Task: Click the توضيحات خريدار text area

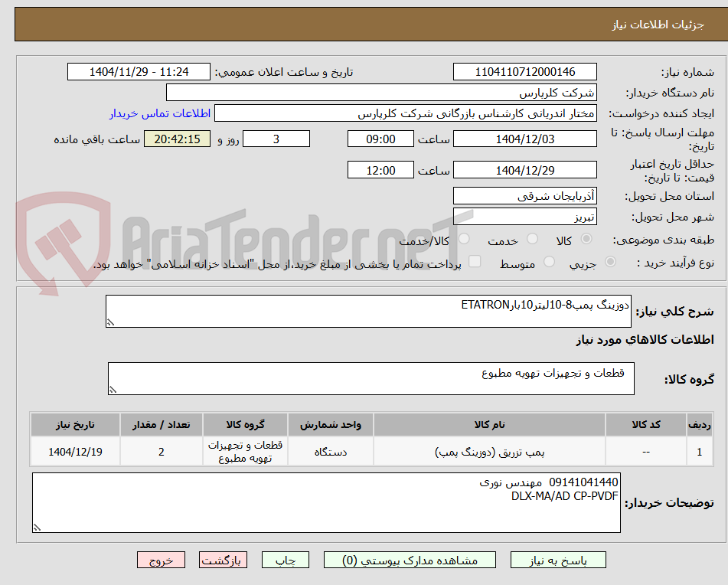Action: click(326, 502)
